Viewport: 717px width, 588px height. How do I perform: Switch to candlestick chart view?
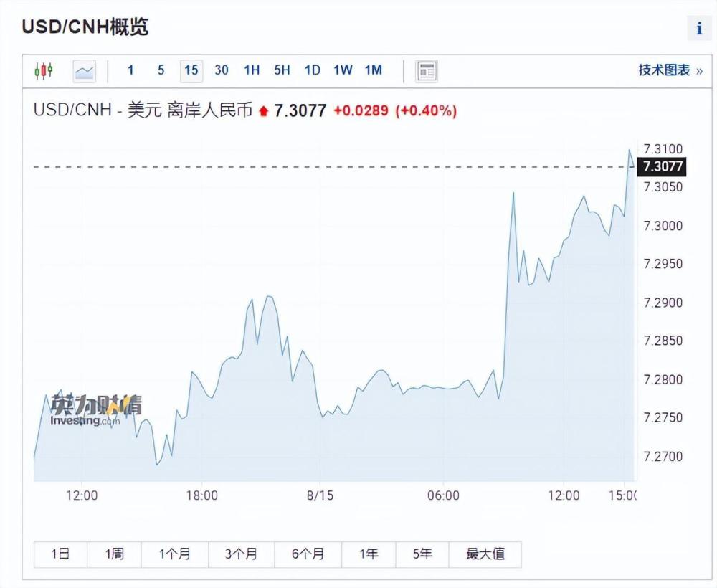coord(44,71)
